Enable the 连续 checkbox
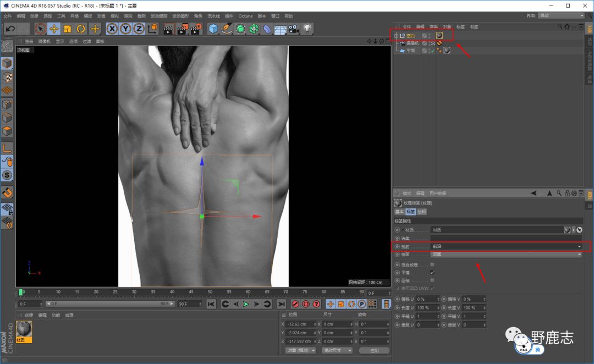The width and height of the screenshot is (594, 364). pos(432,280)
